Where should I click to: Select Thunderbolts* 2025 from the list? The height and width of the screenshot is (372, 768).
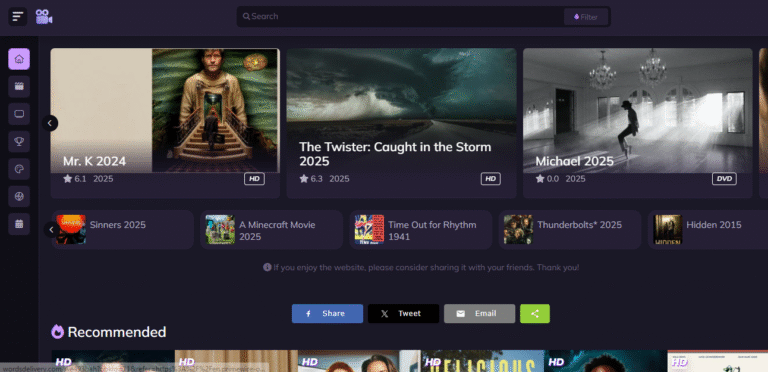570,230
